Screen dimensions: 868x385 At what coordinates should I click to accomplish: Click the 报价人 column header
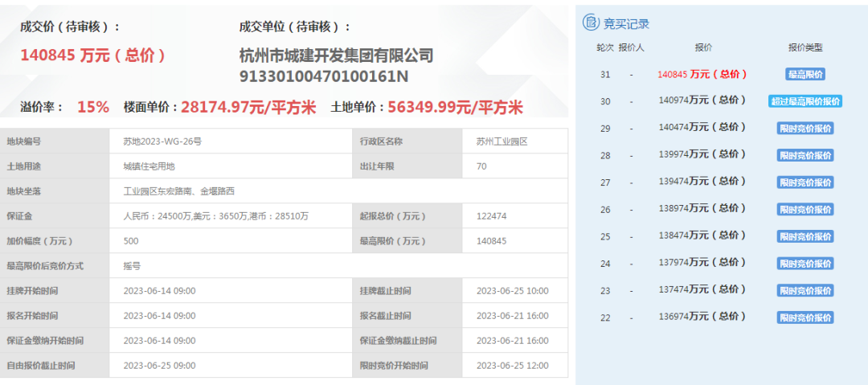tap(631, 47)
